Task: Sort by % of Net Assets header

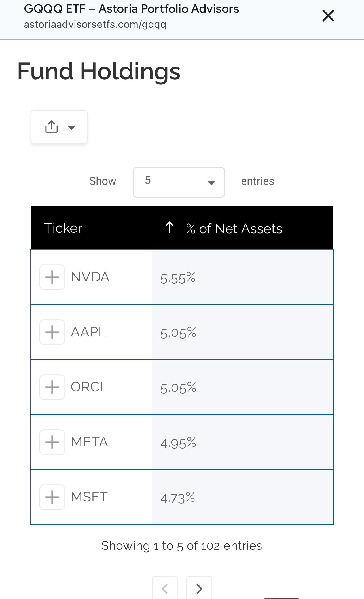Action: click(234, 229)
